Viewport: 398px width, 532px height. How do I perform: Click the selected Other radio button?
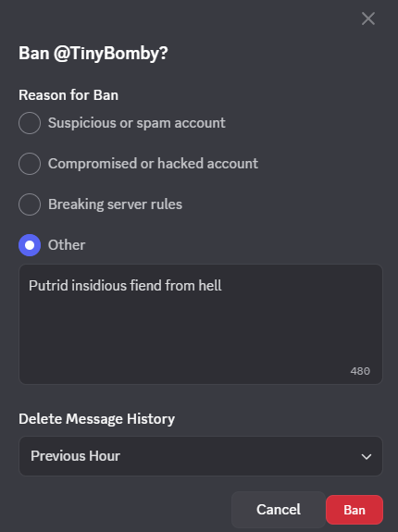point(30,245)
